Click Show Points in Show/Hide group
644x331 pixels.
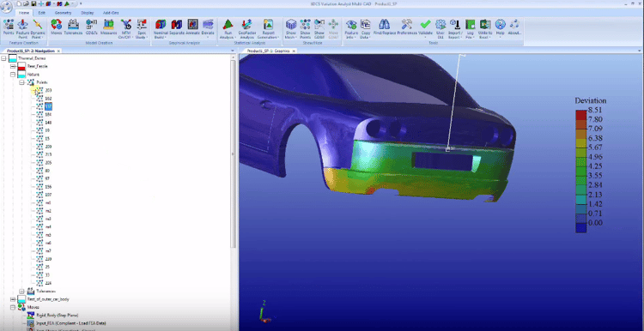[x=305, y=28]
